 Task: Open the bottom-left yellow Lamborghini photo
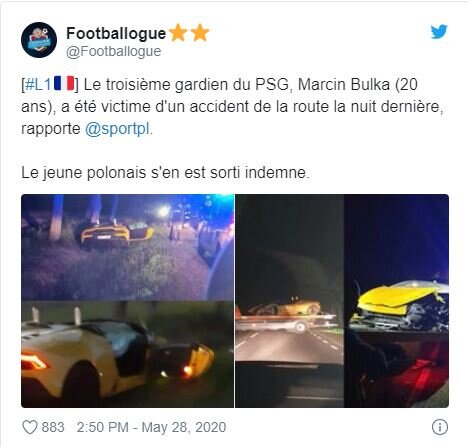click(128, 354)
